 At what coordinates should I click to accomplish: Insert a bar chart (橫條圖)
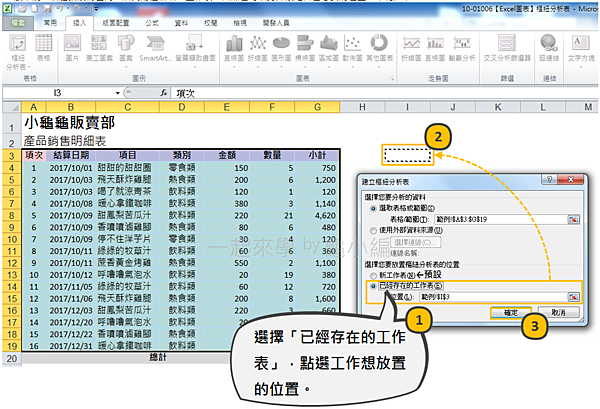pyautogui.click(x=305, y=50)
